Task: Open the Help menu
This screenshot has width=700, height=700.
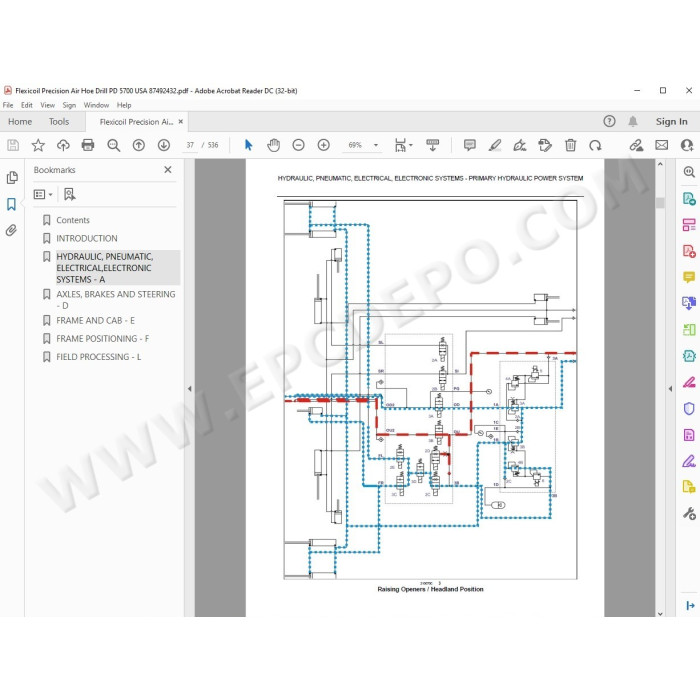Action: point(124,105)
